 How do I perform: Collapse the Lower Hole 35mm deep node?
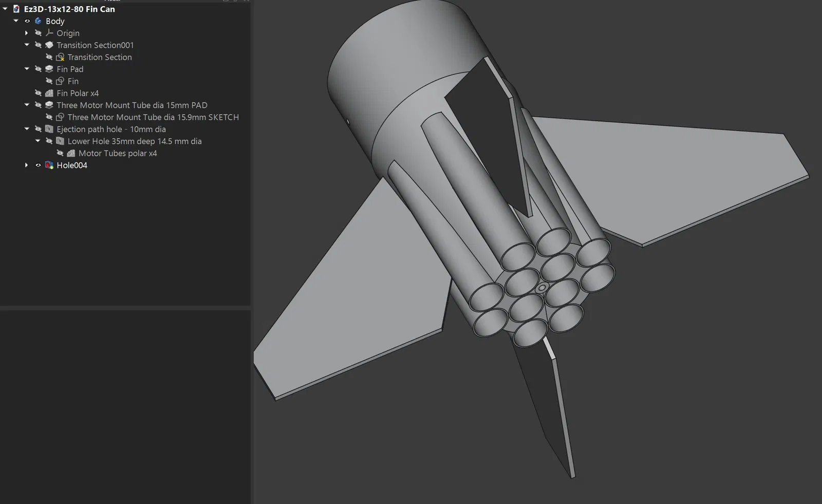tap(38, 141)
